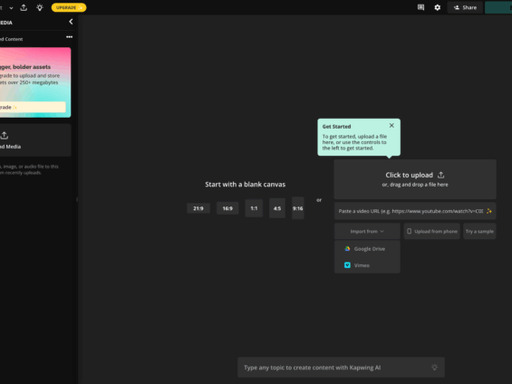Expand the Import from dropdown
This screenshot has height=384, width=512.
367,231
